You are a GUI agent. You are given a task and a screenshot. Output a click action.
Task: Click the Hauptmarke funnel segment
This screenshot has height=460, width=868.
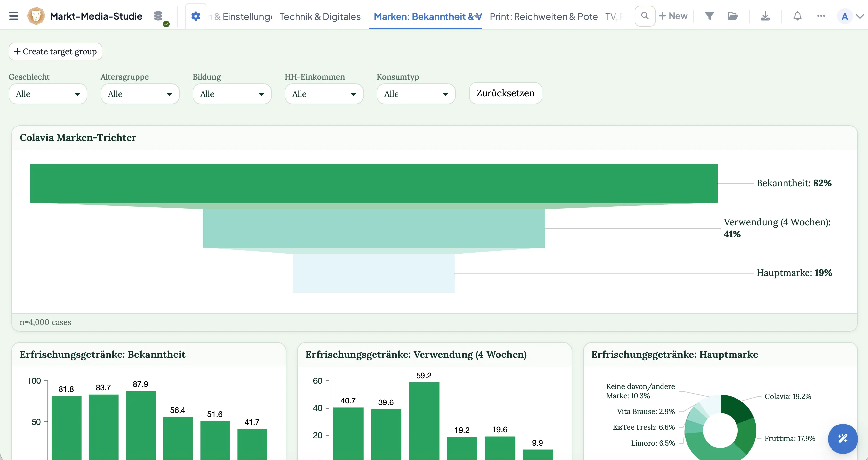pos(374,273)
